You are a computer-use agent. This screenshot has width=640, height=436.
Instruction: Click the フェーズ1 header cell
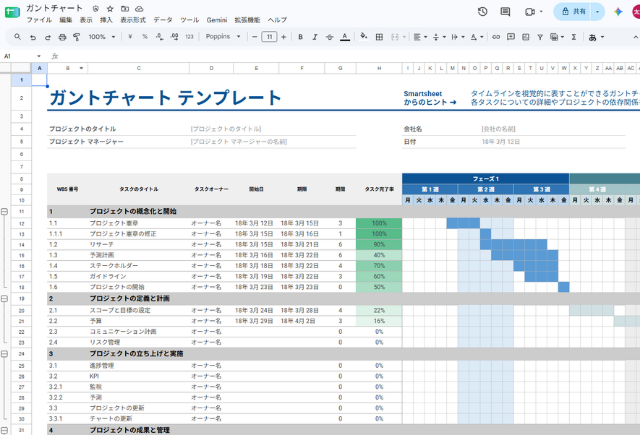(486, 179)
